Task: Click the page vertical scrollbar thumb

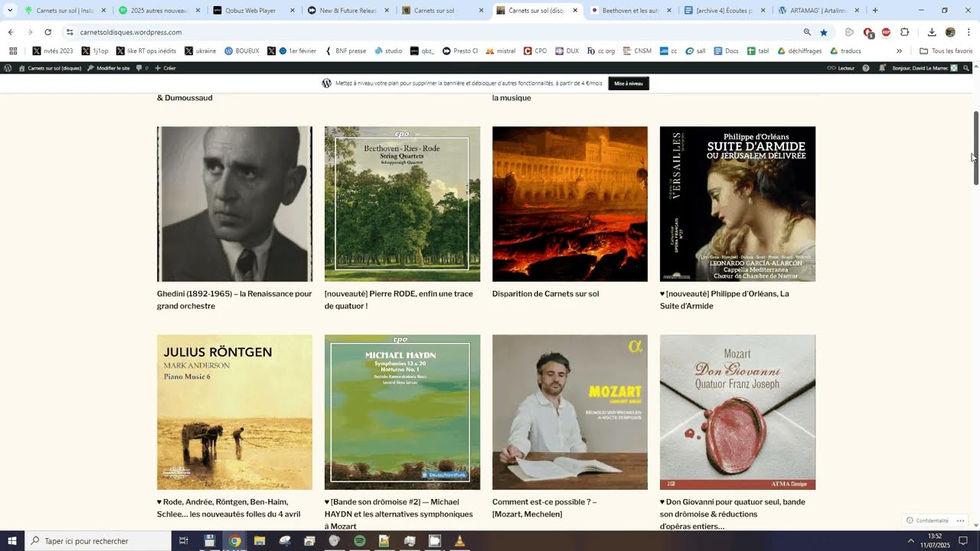Action: click(x=976, y=148)
